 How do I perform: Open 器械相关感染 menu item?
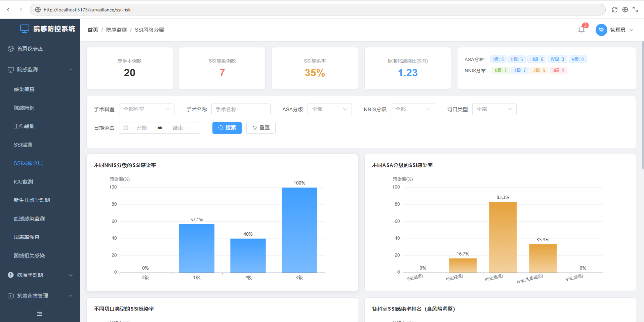[40, 256]
